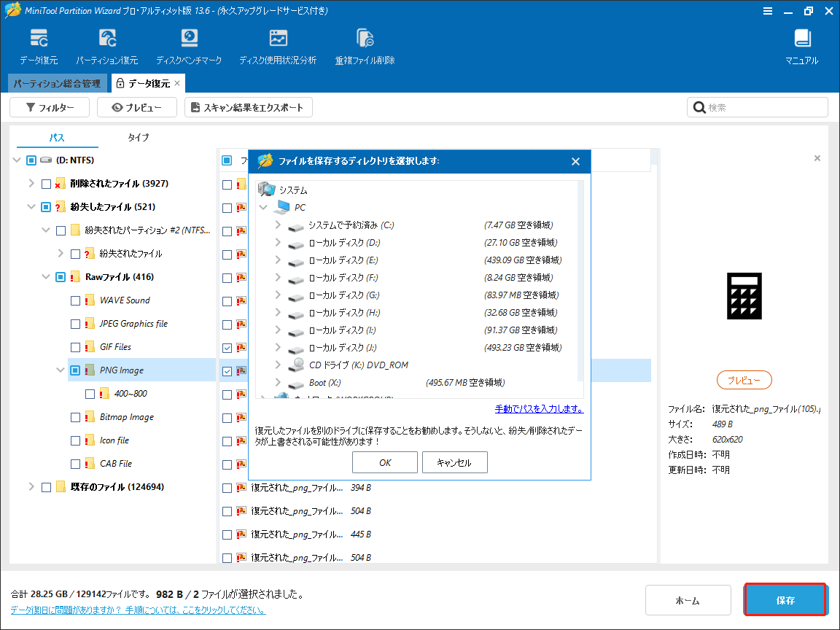This screenshot has width=840, height=630.
Task: Click the Rawファイル folder icon
Action: coord(75,277)
